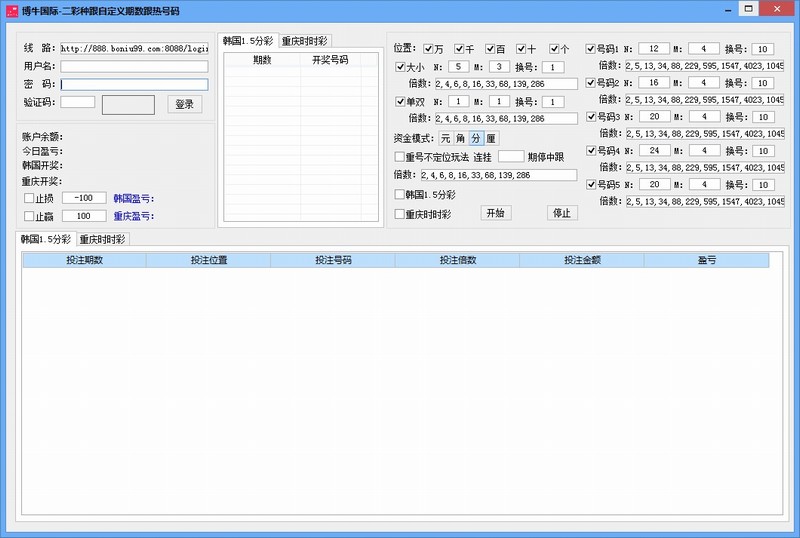Open the 重庆时时彩 tab above betting table
The width and height of the screenshot is (800, 538).
(102, 240)
